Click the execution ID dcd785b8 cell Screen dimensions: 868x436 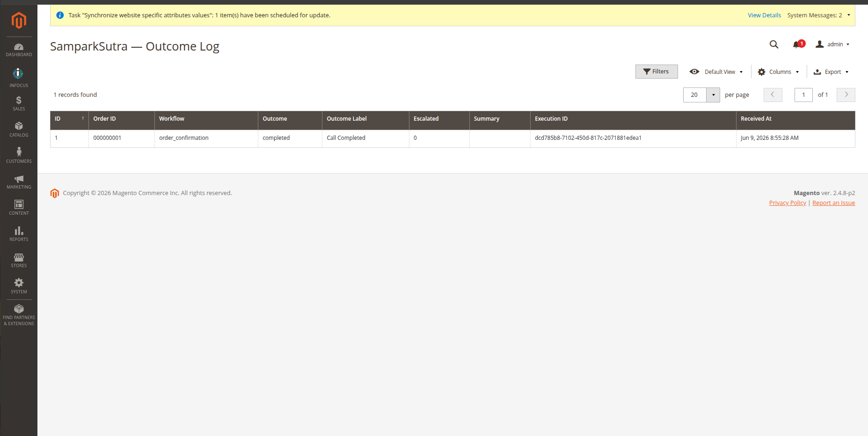[633, 138]
